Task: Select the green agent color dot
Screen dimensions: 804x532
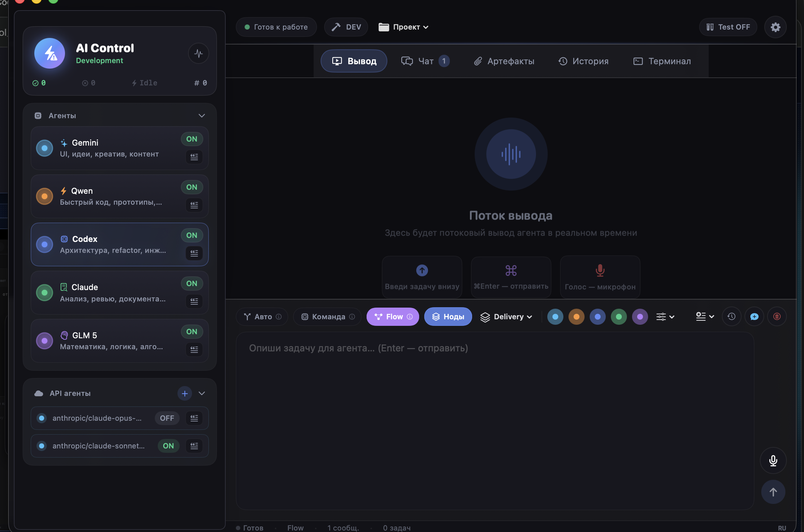Action: (619, 317)
